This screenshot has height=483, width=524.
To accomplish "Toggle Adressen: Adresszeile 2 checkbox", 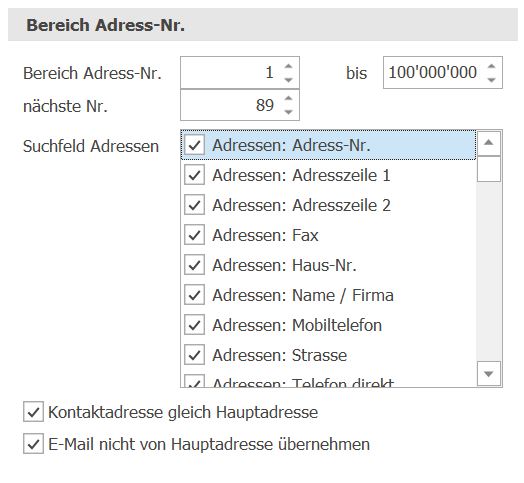I will click(x=194, y=205).
